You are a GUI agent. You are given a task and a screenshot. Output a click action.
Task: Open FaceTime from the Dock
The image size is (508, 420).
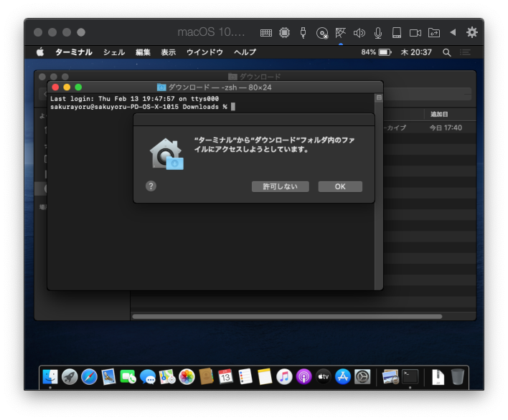click(128, 377)
